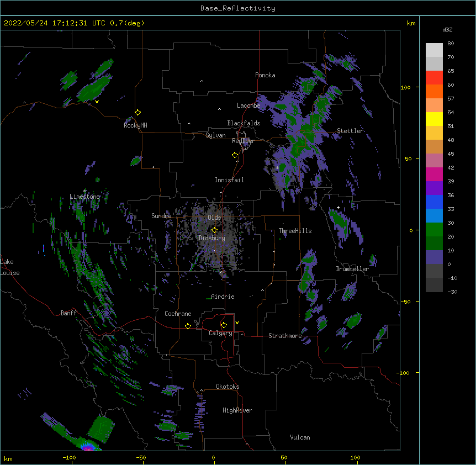Select the 0 dBZ purple legend swatch
The width and height of the screenshot is (476, 465).
434,257
